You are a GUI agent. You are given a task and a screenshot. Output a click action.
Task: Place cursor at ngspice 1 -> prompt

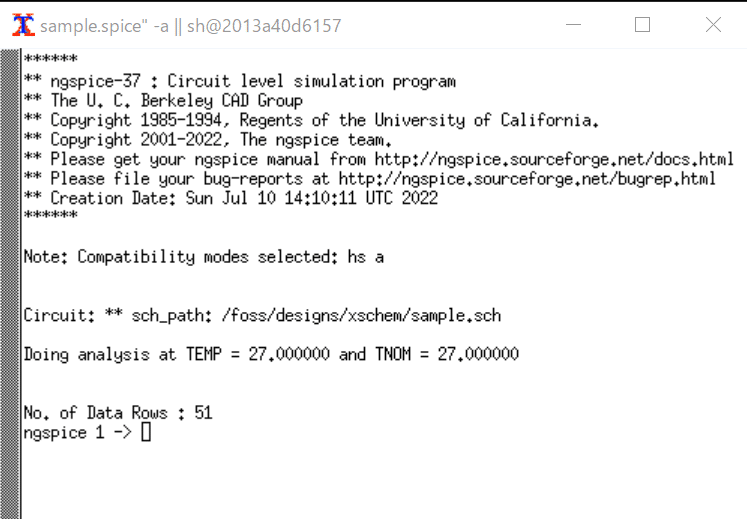click(77, 433)
